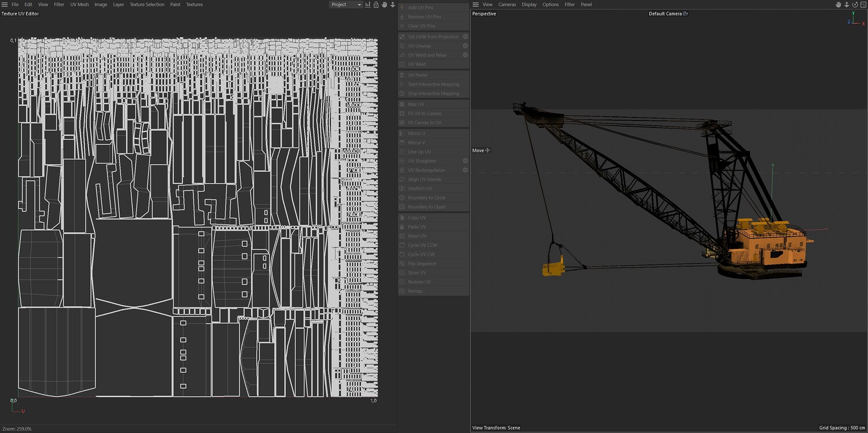Open the UV editor hamburger menu
Screen dimensions: 868x433
click(x=5, y=5)
